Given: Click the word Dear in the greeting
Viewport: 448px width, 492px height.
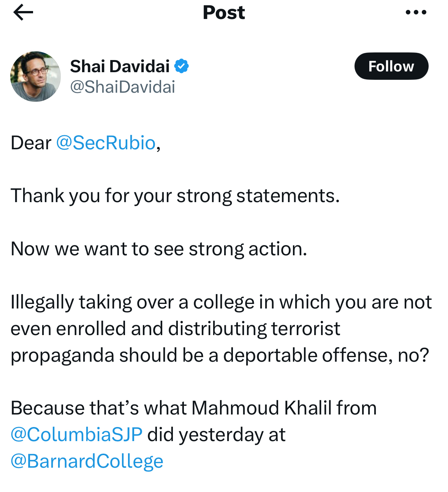Looking at the screenshot, I should (x=31, y=143).
